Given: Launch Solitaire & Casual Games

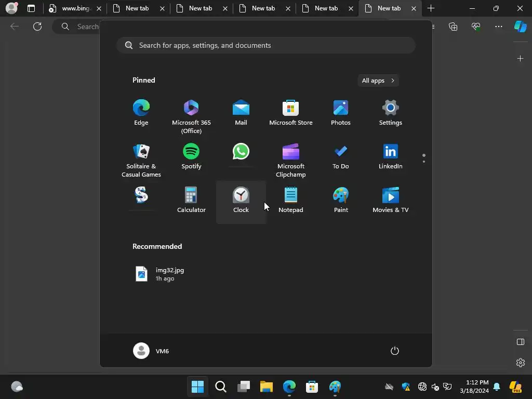Looking at the screenshot, I should click(141, 161).
